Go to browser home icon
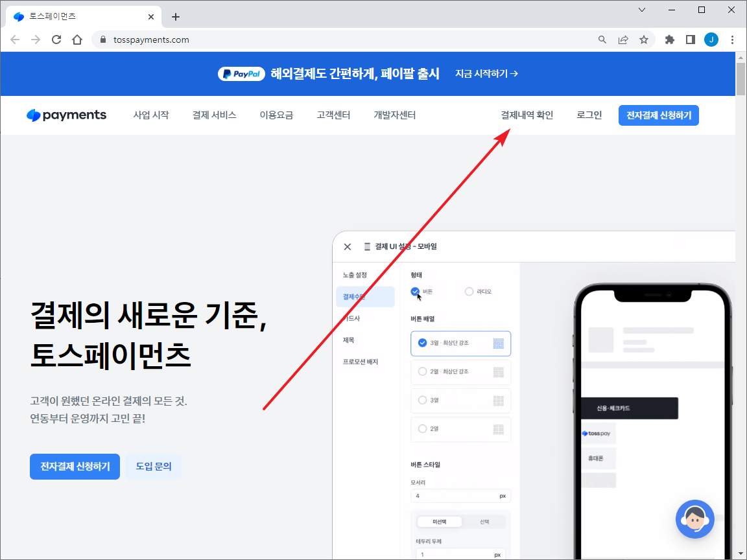 [x=77, y=40]
